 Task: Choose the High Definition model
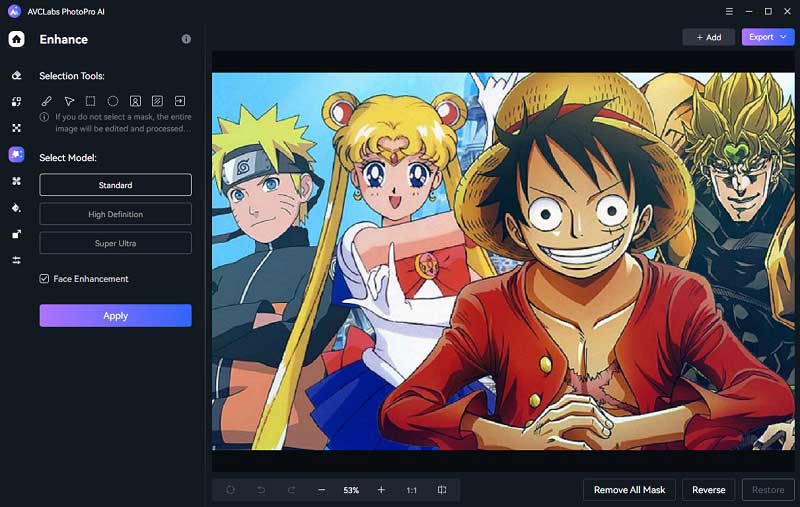pyautogui.click(x=115, y=214)
